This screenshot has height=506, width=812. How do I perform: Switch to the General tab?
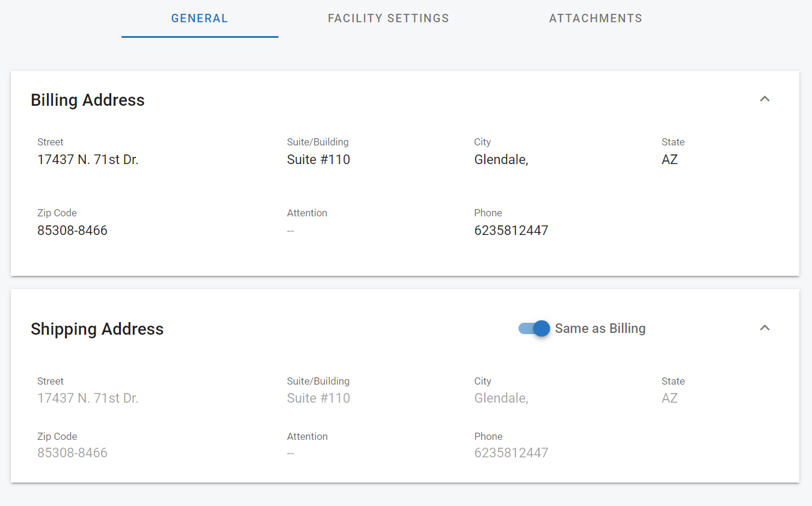point(200,19)
